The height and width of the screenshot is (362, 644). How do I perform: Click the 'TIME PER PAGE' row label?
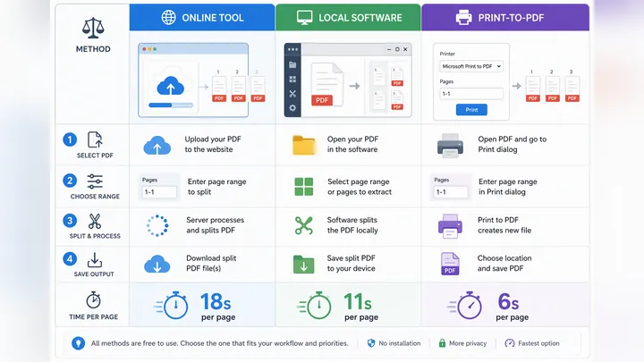[x=93, y=316]
